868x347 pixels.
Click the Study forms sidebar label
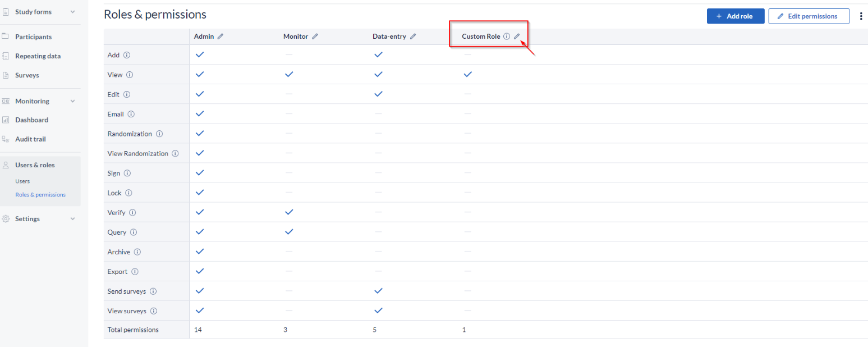(x=33, y=12)
